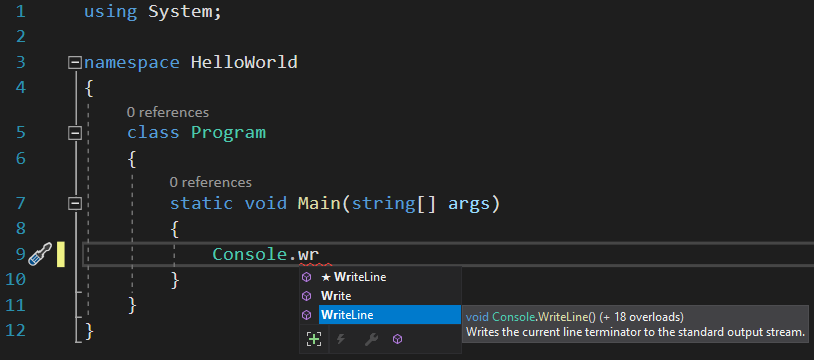Click the static keyword on line 7
814x360 pixels.
(201, 203)
